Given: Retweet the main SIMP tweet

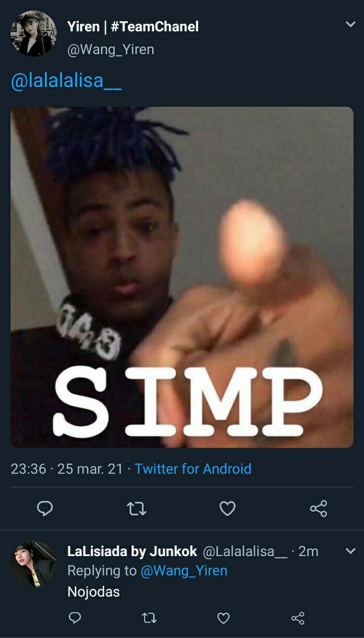Looking at the screenshot, I should [x=136, y=509].
